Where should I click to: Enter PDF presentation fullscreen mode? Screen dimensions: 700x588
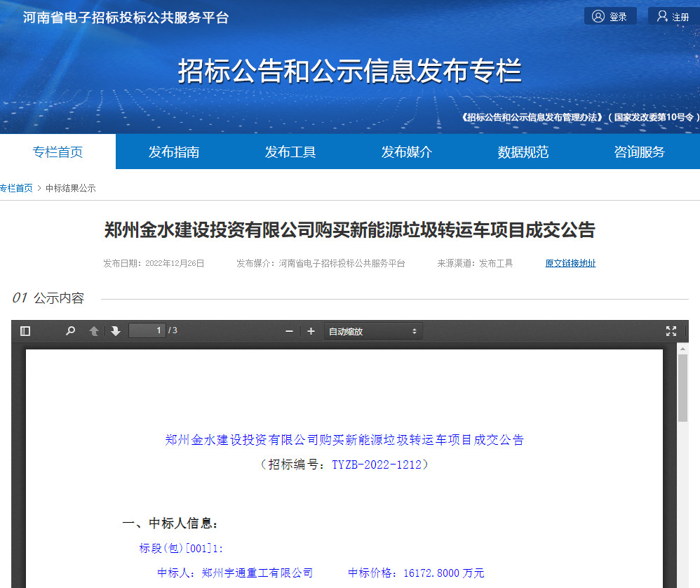point(671,331)
